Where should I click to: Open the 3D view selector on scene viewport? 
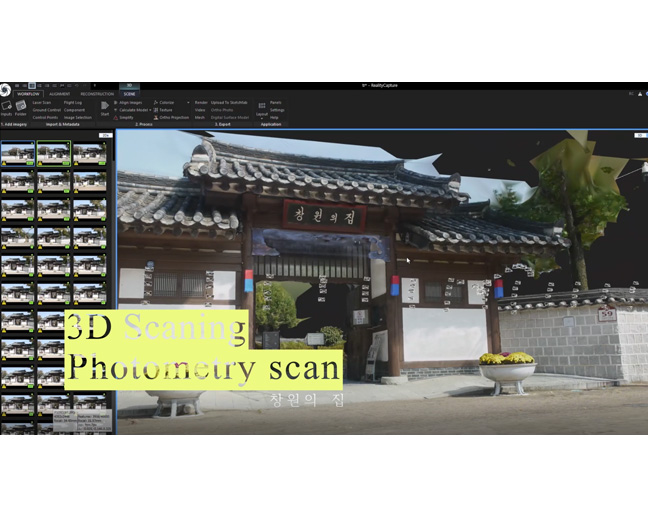coord(641,135)
